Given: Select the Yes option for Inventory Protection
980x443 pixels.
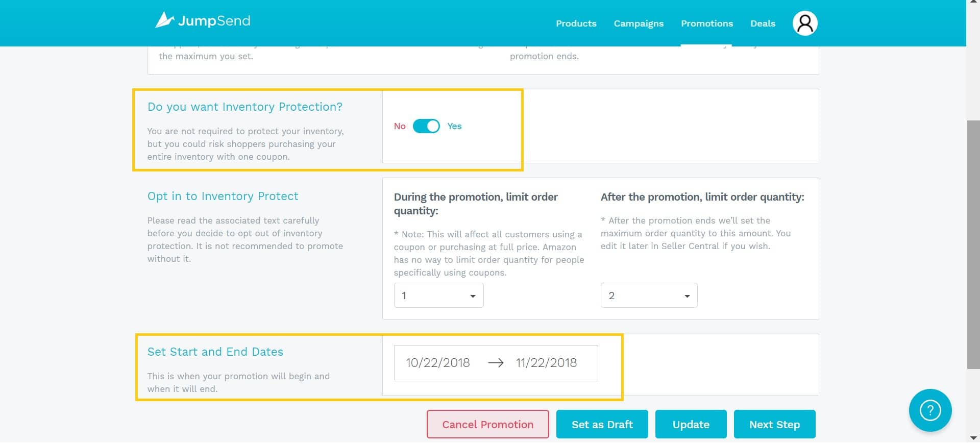Looking at the screenshot, I should coord(454,126).
